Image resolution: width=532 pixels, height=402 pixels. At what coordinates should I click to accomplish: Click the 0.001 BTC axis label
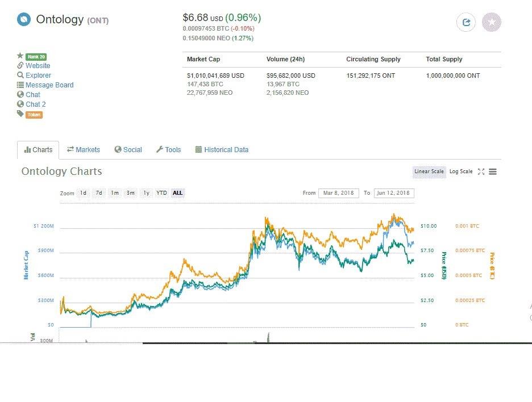click(x=467, y=226)
